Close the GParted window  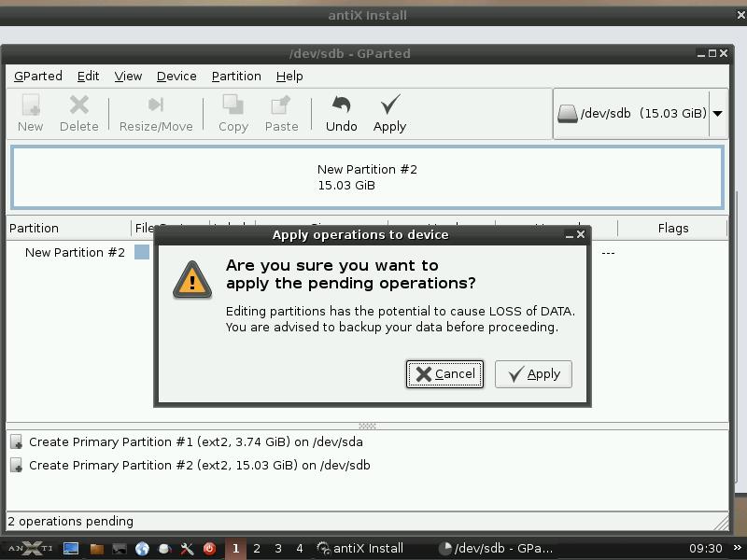724,53
